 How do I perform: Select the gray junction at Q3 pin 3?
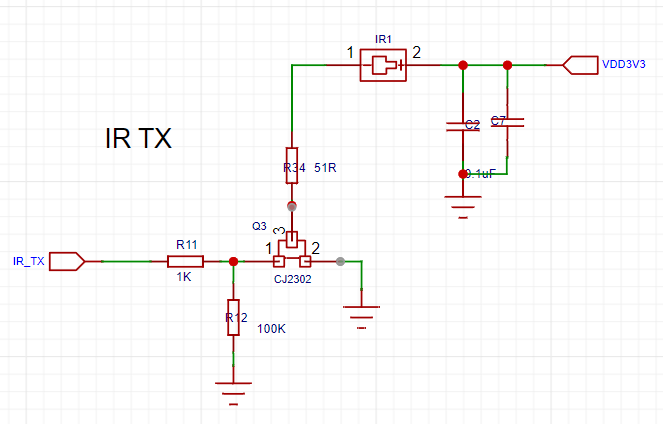pyautogui.click(x=292, y=206)
